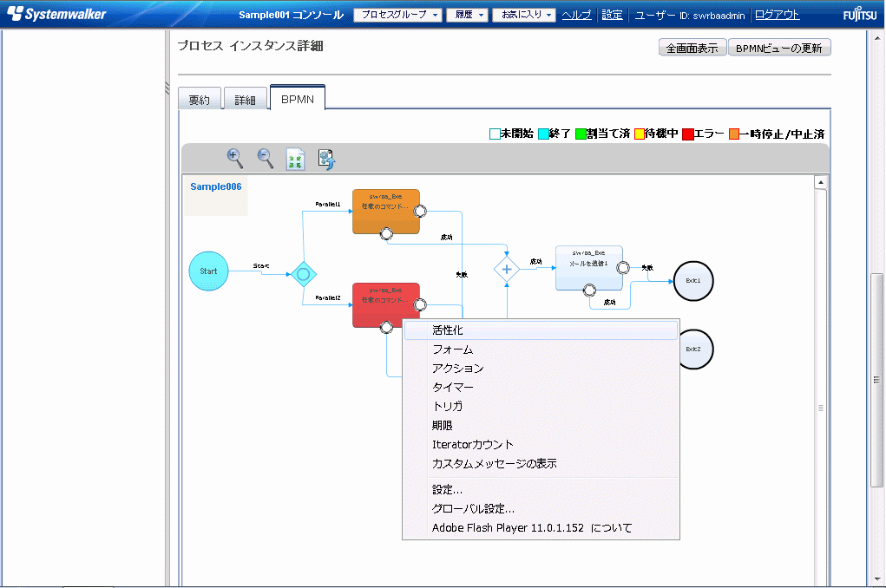Click the diagram scrollbar up arrow
The width and height of the screenshot is (886, 588).
pyautogui.click(x=820, y=182)
